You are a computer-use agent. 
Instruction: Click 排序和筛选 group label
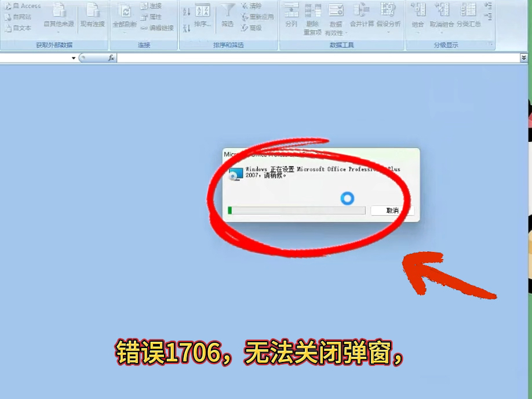(228, 45)
